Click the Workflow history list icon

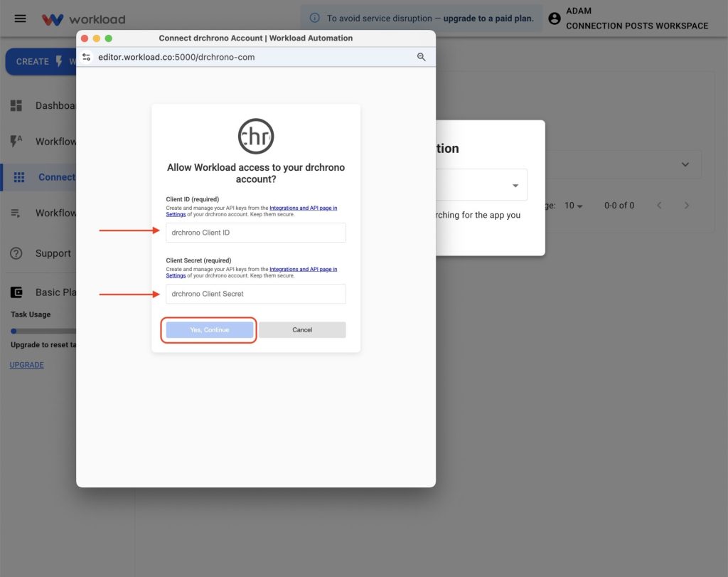pyautogui.click(x=16, y=213)
